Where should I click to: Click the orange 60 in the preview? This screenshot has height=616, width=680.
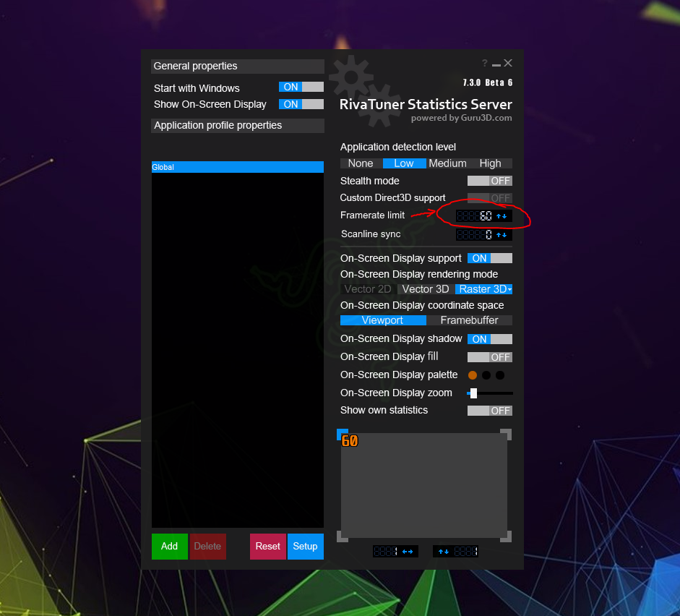pyautogui.click(x=350, y=441)
